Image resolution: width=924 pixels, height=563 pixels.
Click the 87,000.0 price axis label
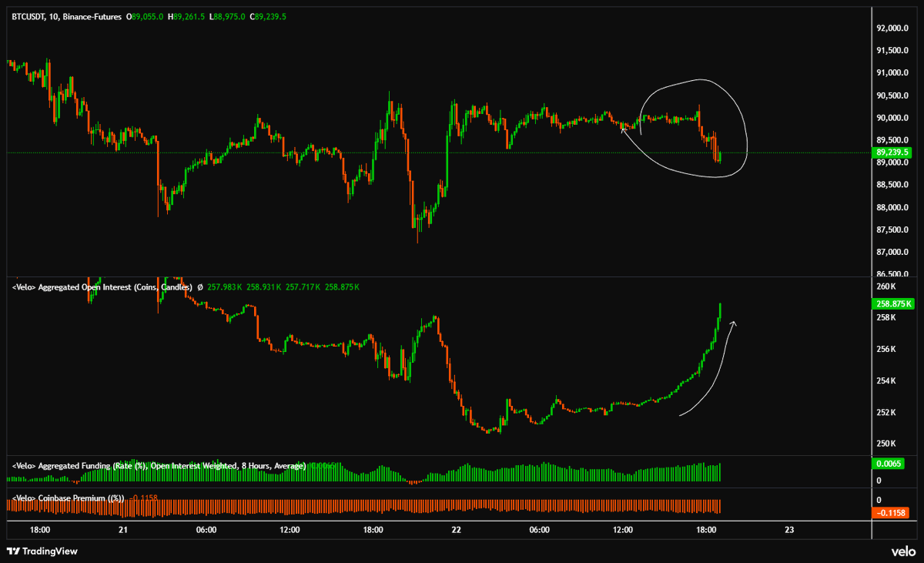[893, 252]
